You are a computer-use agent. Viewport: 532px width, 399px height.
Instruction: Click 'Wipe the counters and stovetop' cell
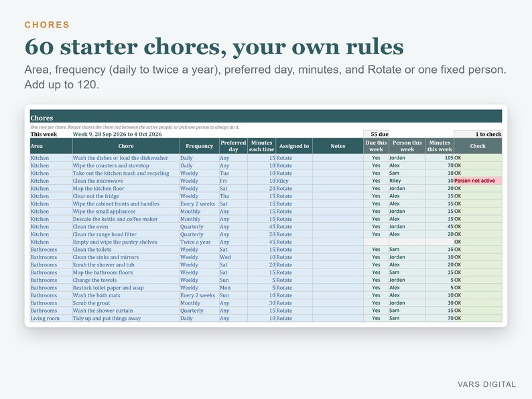126,166
